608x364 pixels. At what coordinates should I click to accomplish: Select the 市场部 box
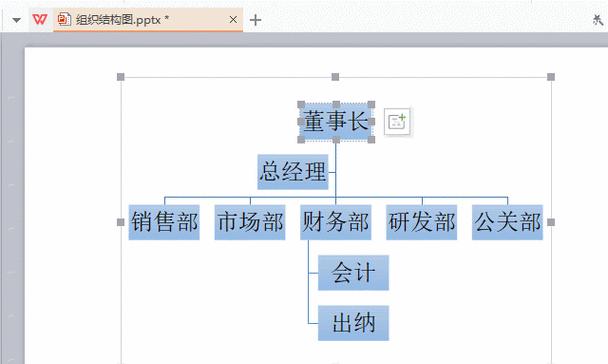[x=250, y=222]
